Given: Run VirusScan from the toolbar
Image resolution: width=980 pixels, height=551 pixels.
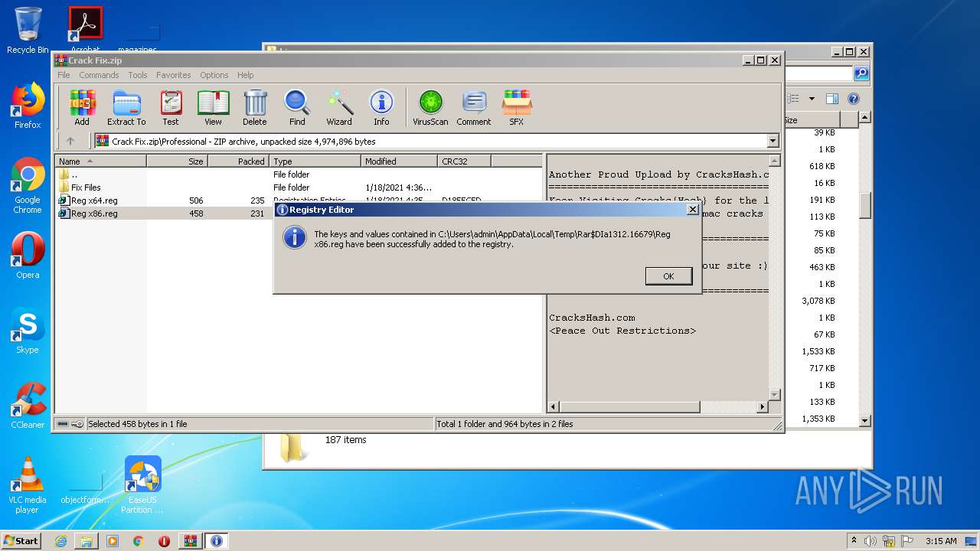Looking at the screenshot, I should pos(430,107).
